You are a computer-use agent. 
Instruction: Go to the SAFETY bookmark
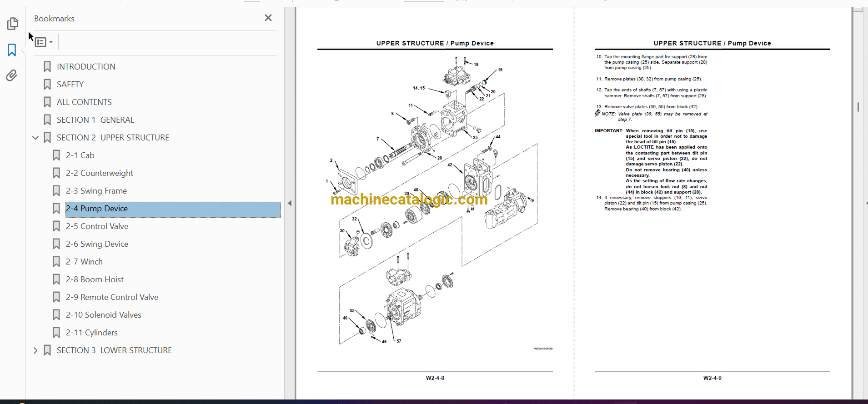click(70, 85)
